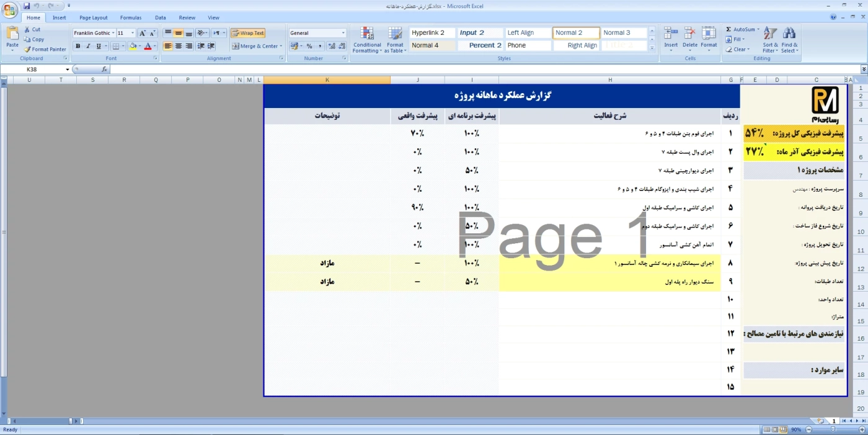The height and width of the screenshot is (435, 868).
Task: Apply the Right Align cell style
Action: pos(577,45)
